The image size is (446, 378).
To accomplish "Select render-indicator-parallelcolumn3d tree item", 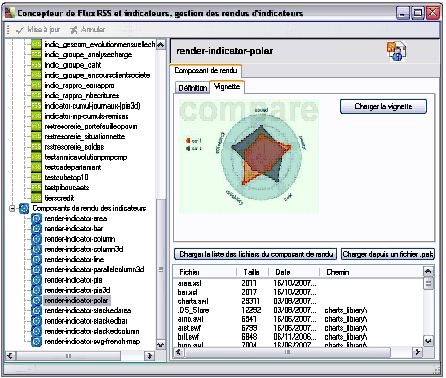I will click(x=94, y=270).
